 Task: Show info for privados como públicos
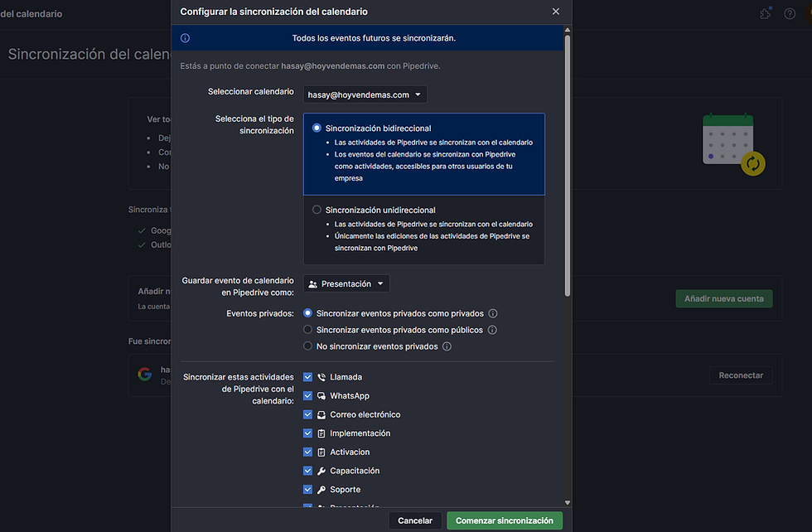point(492,330)
